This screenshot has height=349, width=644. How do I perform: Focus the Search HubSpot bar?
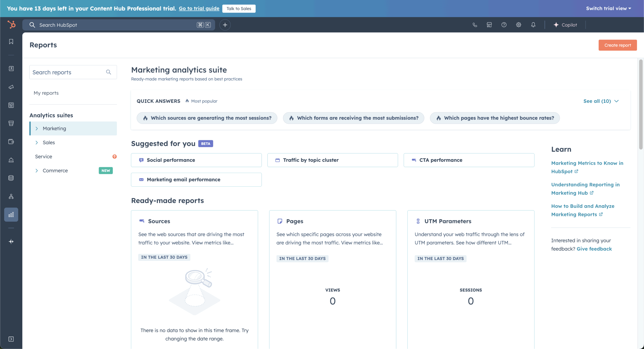pos(118,25)
